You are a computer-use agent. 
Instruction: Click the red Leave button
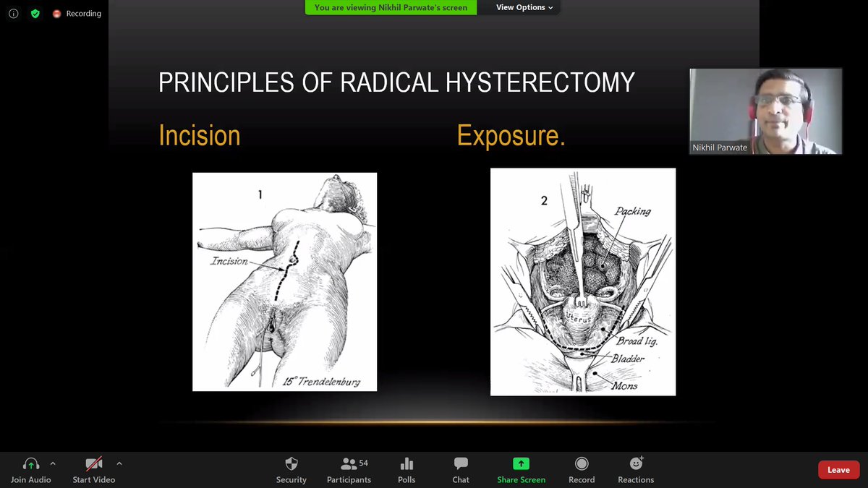(x=838, y=470)
